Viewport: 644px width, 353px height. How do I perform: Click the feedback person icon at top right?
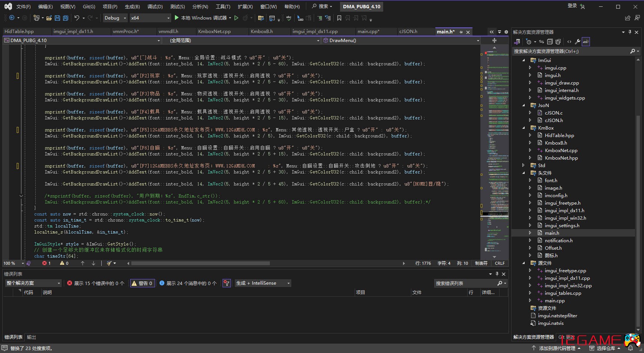pos(637,18)
